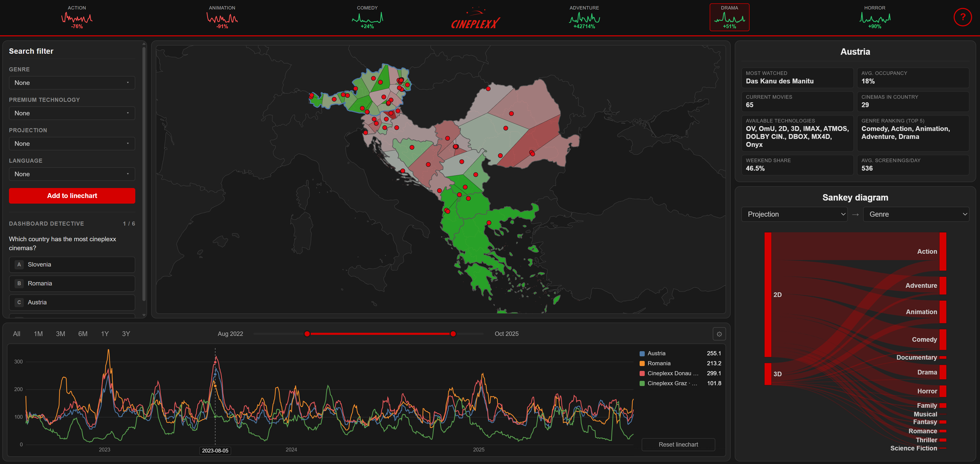980x464 pixels.
Task: Select the Horror genre sparkline tile
Action: tap(875, 17)
